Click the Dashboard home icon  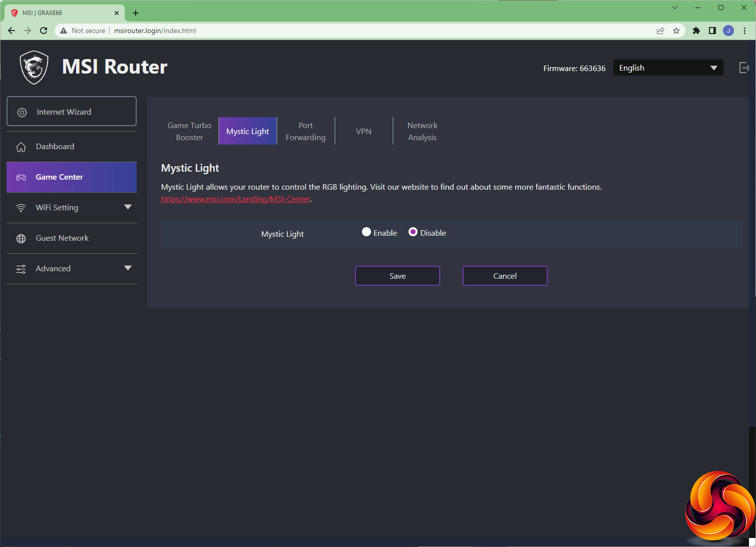(21, 147)
